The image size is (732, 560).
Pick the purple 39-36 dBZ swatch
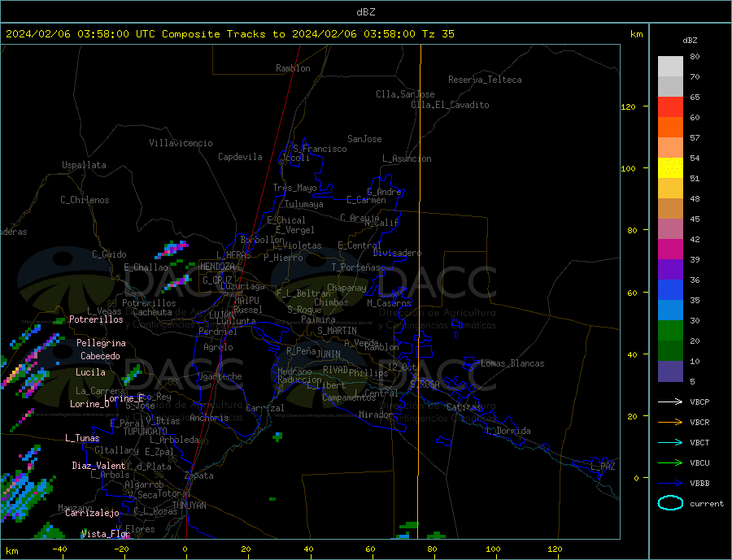670,270
